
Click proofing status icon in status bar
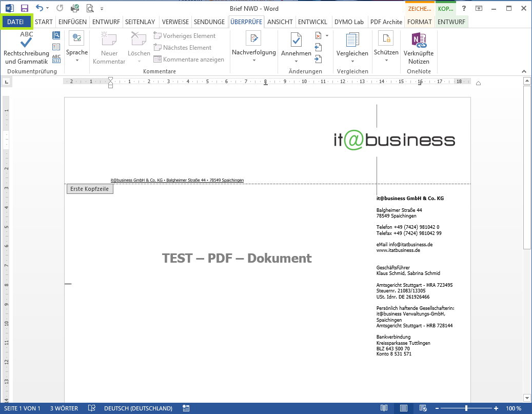[x=92, y=408]
